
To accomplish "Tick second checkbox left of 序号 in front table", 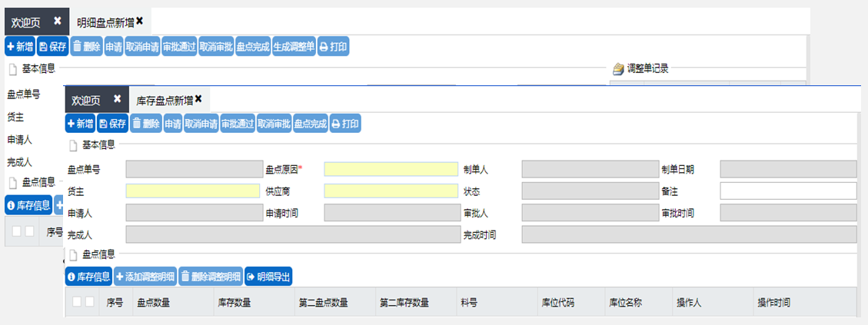I will [90, 302].
